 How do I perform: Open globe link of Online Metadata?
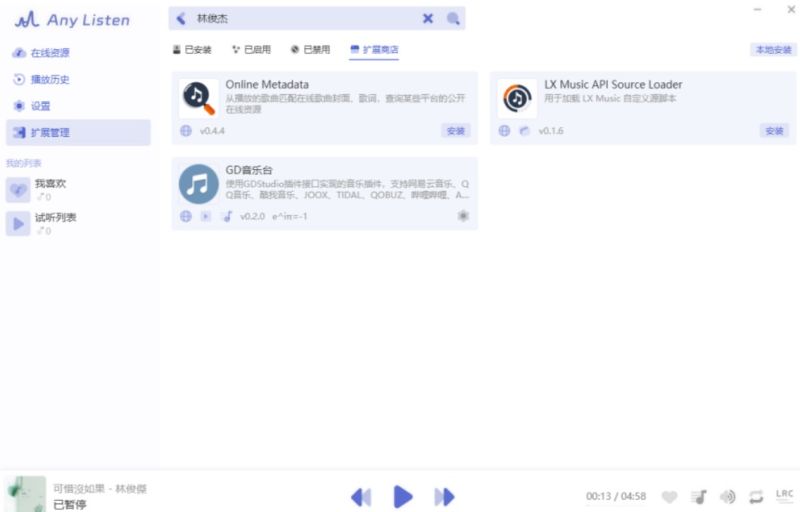186,131
